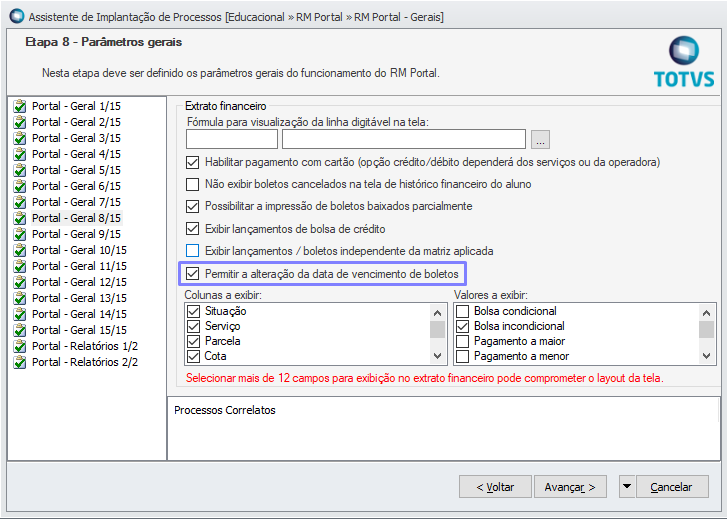Disable Habilitar pagamento com cartão checkbox
The height and width of the screenshot is (519, 727).
[x=193, y=162]
